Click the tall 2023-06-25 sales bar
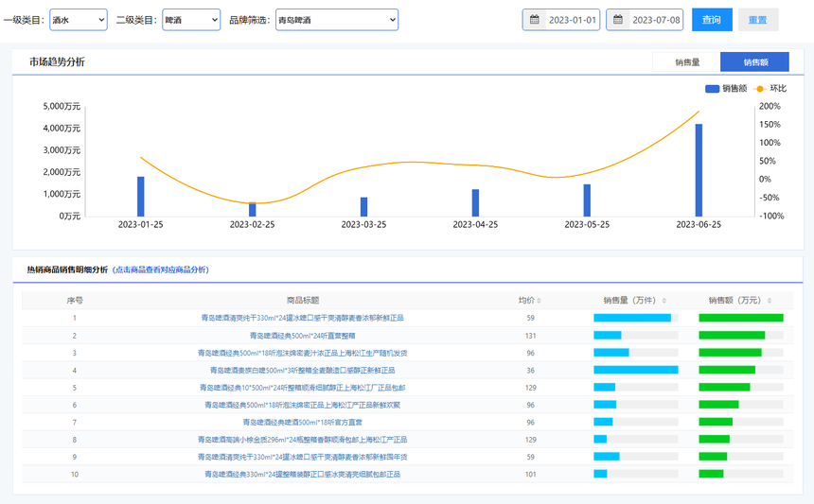 click(699, 170)
